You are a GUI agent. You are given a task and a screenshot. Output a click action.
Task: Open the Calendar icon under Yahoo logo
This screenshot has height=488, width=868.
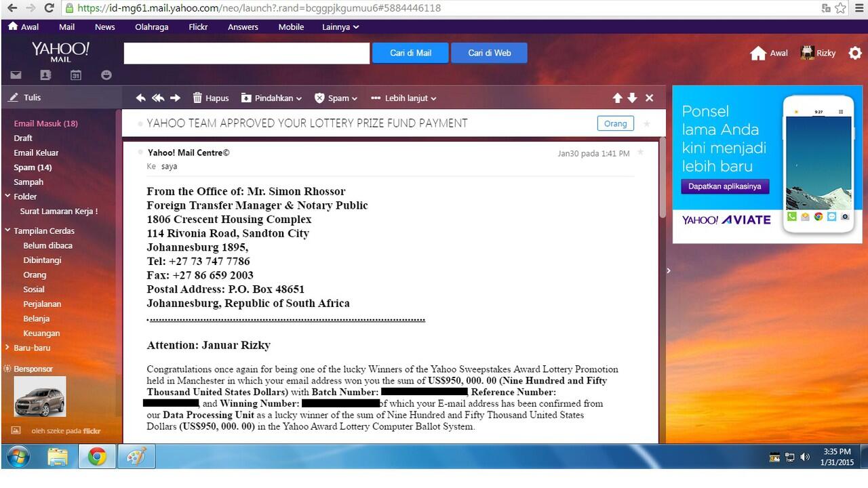(x=76, y=75)
